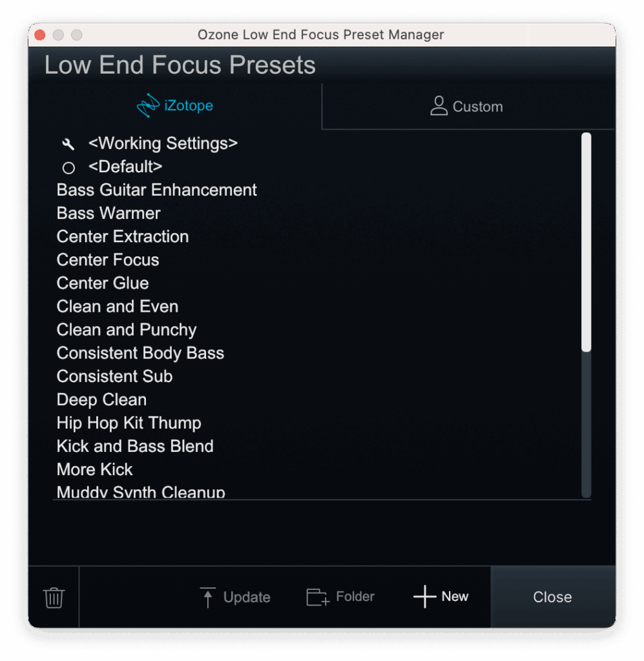Click the iZotope logo icon
The width and height of the screenshot is (644, 661).
[x=148, y=106]
